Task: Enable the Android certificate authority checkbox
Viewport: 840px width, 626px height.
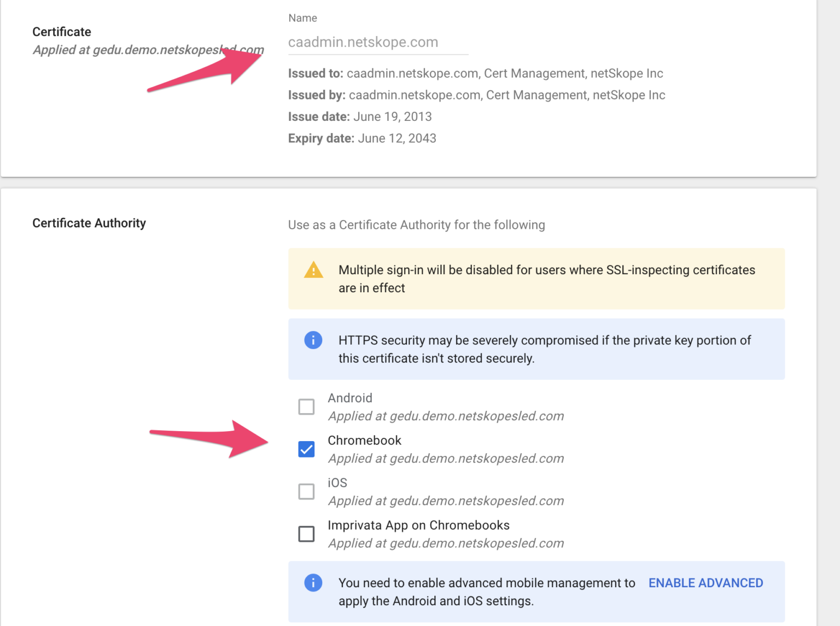Action: [307, 407]
